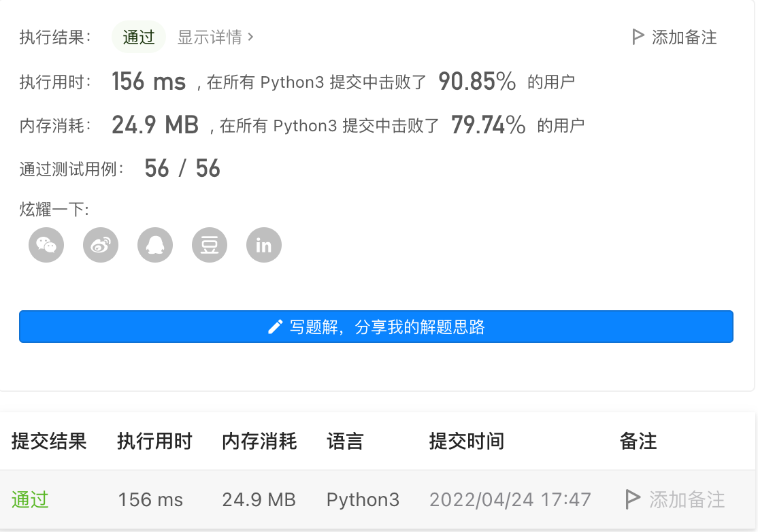
Task: Share result via Douban icon
Action: [210, 245]
